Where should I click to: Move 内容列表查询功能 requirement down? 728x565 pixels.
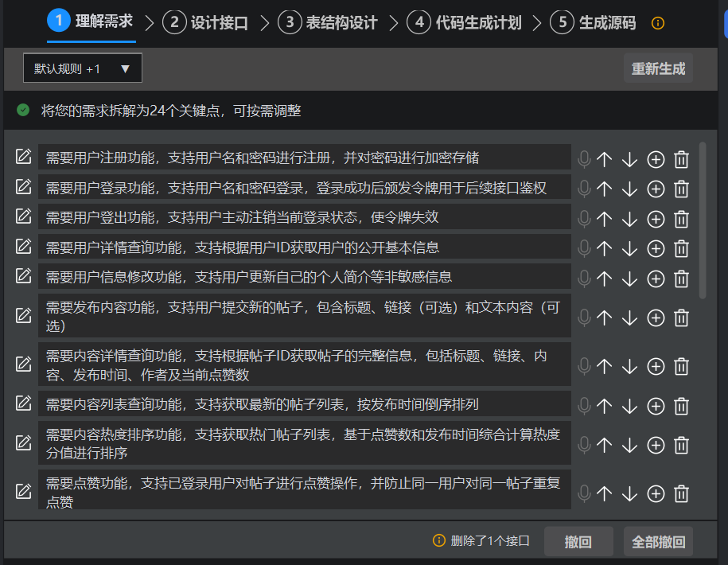tap(629, 406)
